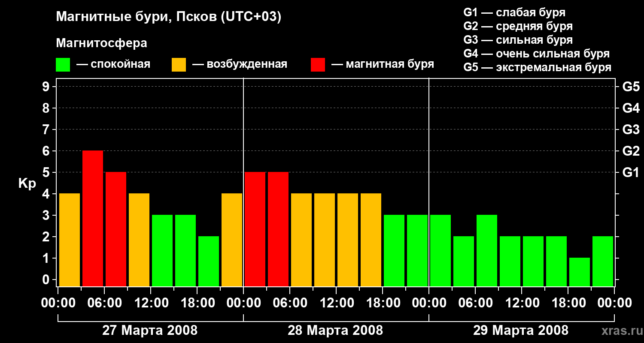The height and width of the screenshot is (343, 644).
Task: Click the red 'магнитная буря' legend swatch
Action: [318, 65]
